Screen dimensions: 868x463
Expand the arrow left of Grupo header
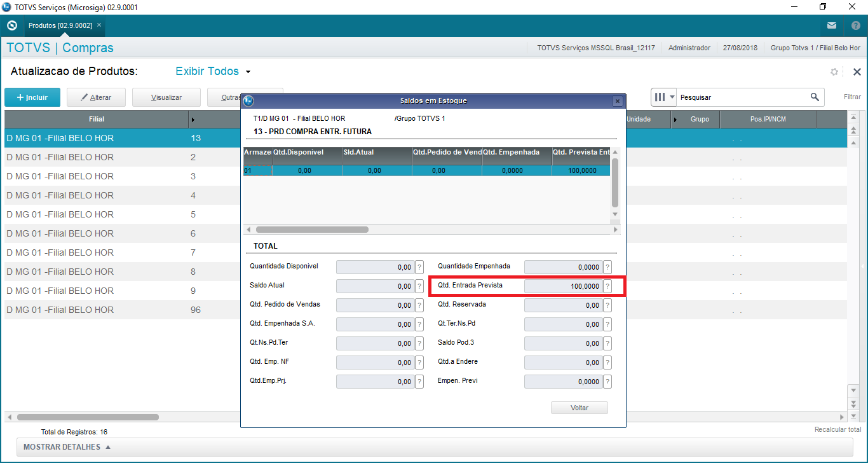[675, 120]
